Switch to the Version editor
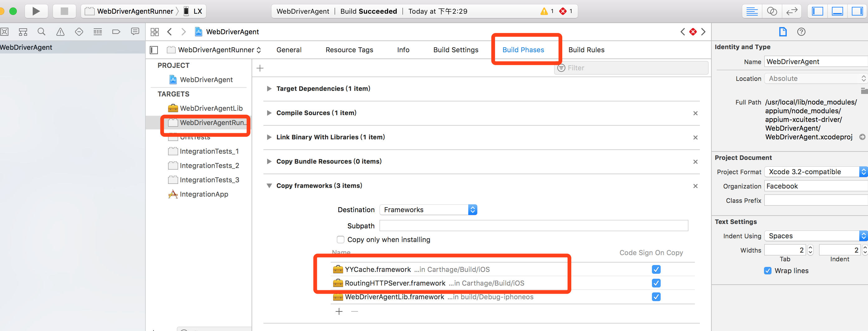868x331 pixels. tap(791, 11)
